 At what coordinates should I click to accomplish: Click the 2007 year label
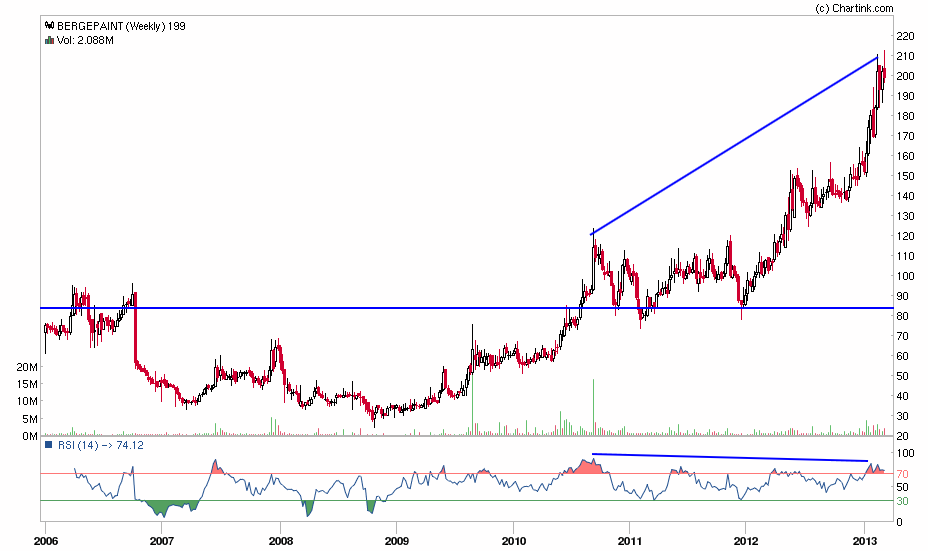click(x=162, y=542)
